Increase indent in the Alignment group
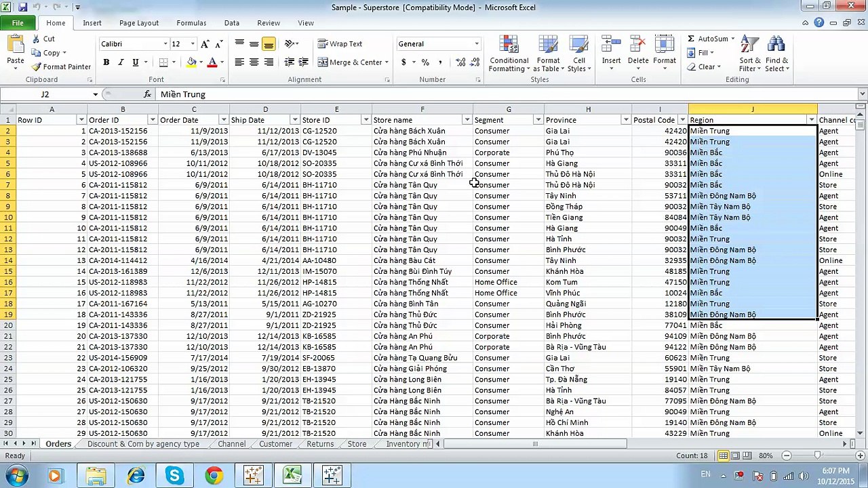This screenshot has width=868, height=488. (303, 62)
